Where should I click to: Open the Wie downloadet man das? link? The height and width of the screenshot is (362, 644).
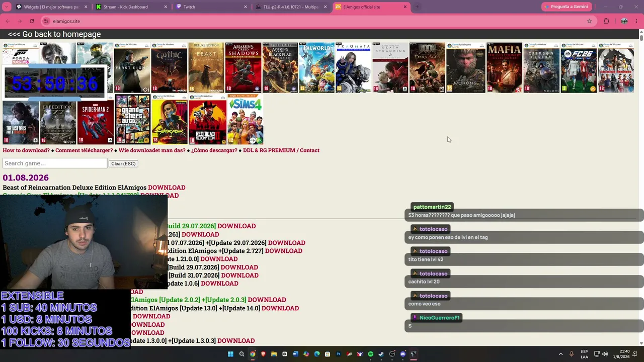(x=152, y=150)
